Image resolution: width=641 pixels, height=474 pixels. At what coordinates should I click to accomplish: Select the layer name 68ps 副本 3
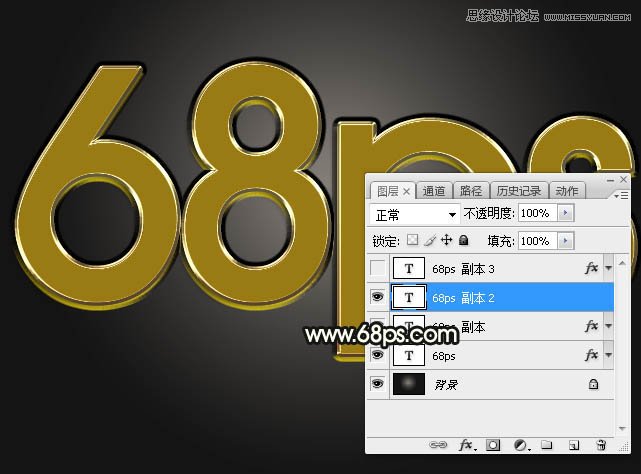click(x=463, y=269)
